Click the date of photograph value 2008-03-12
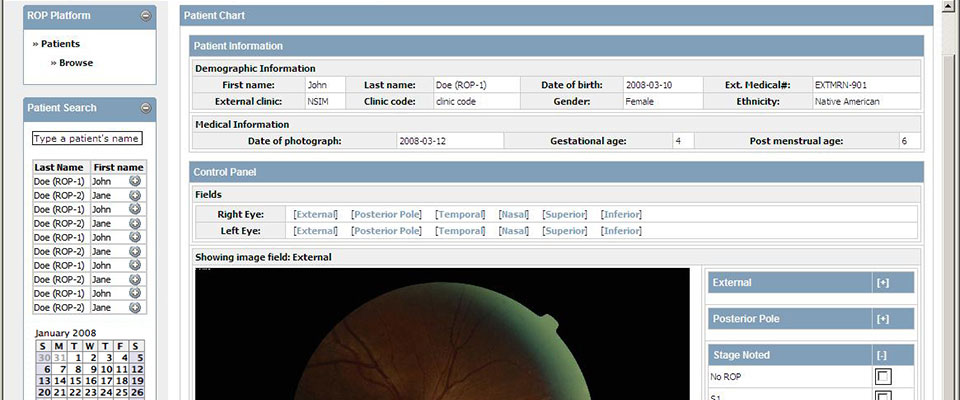This screenshot has height=400, width=960. click(422, 141)
